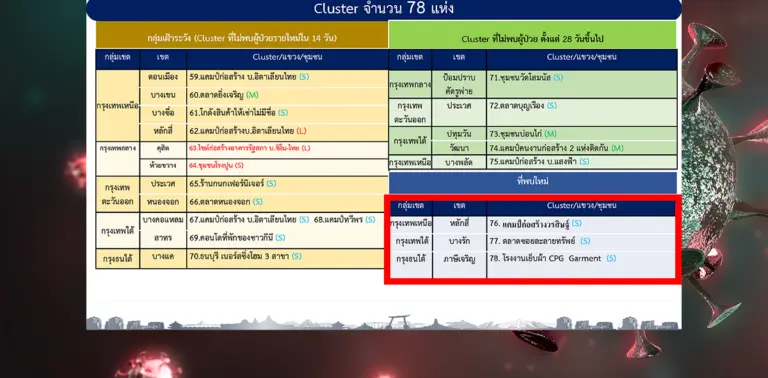The height and width of the screenshot is (378, 768).
Task: Click district cell 'หลักสี่' beside cluster 62
Action: tap(163, 131)
